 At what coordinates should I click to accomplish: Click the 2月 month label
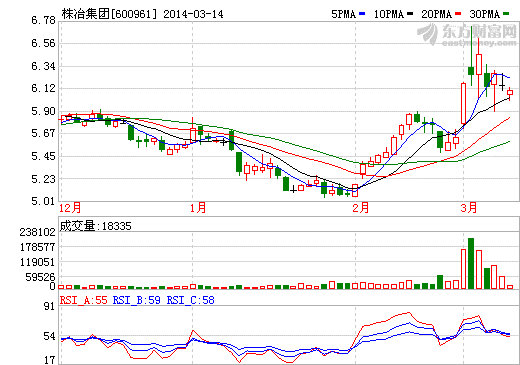click(361, 208)
